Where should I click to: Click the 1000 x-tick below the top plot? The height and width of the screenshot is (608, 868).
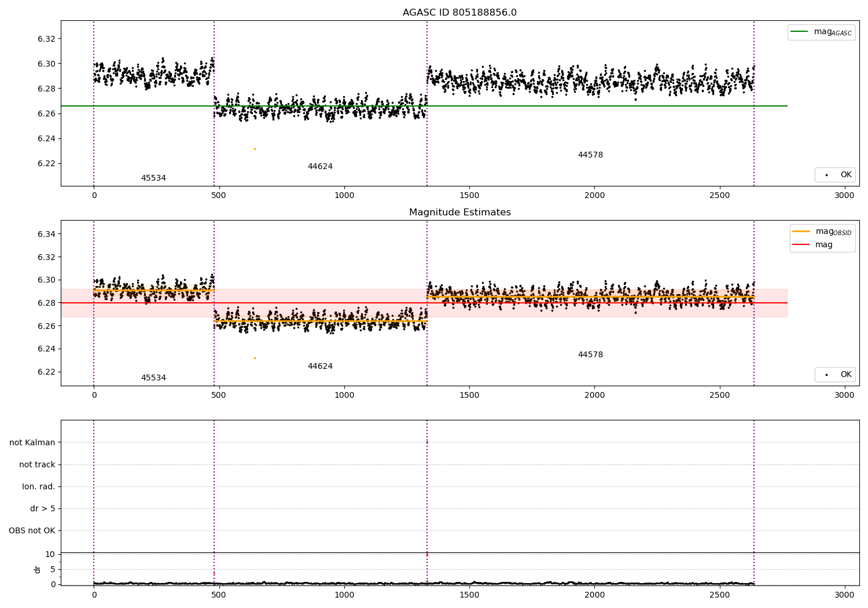344,195
